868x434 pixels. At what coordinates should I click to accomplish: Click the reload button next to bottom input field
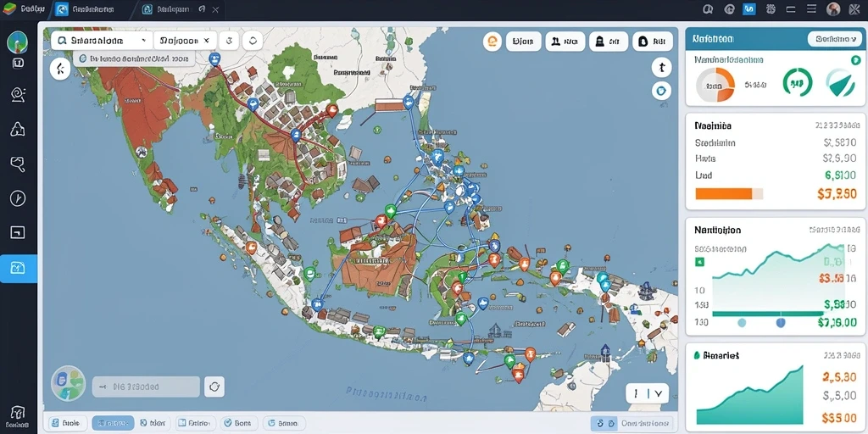point(214,387)
